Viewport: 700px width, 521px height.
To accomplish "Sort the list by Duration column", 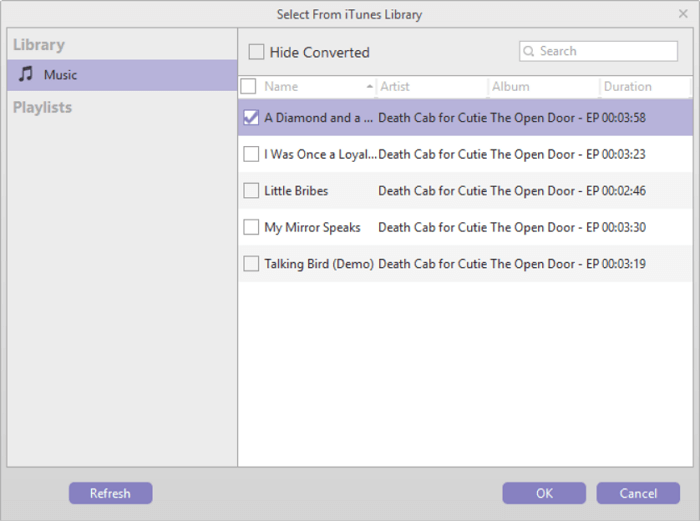I will click(645, 87).
